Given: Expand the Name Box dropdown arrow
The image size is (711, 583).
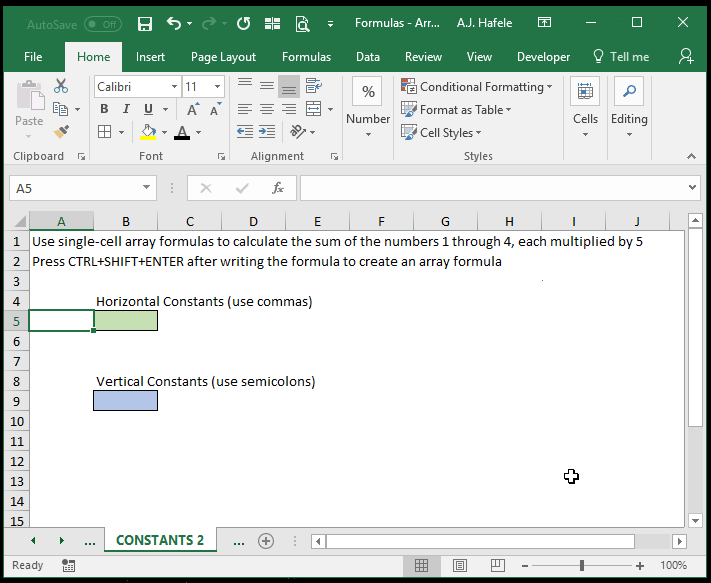Looking at the screenshot, I should [x=146, y=187].
